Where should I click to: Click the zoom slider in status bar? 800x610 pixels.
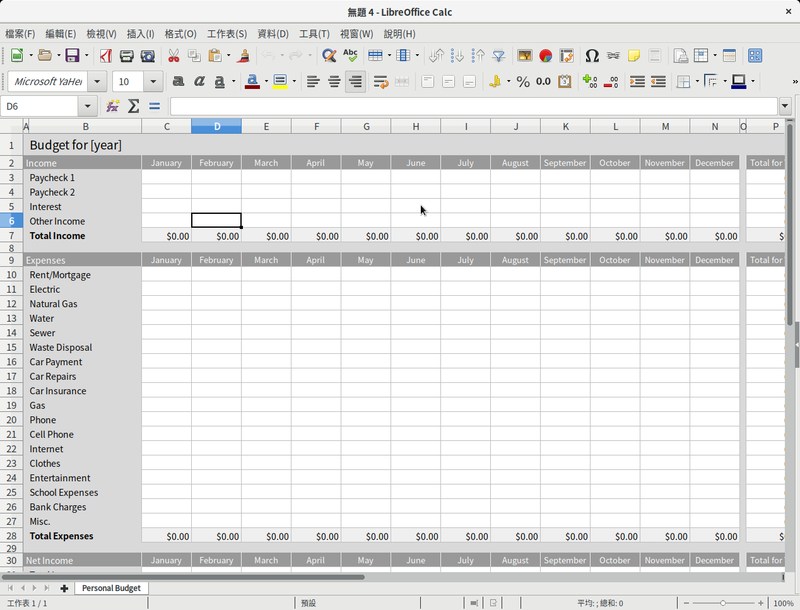pos(723,603)
